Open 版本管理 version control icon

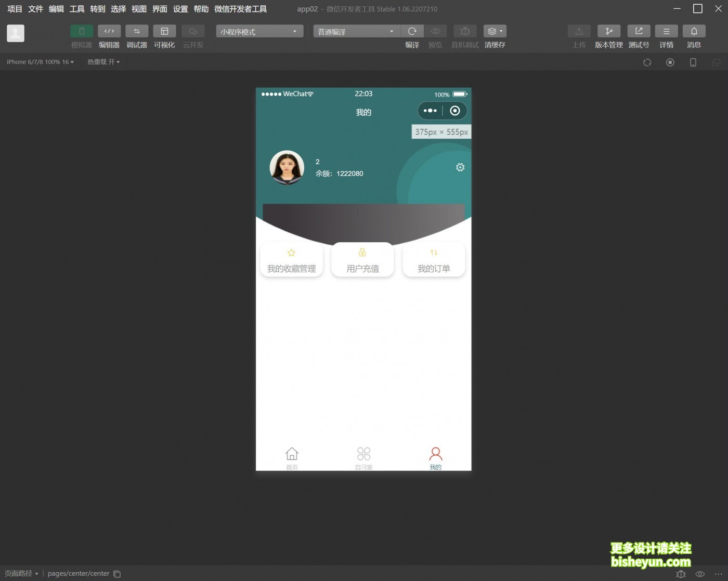click(608, 32)
